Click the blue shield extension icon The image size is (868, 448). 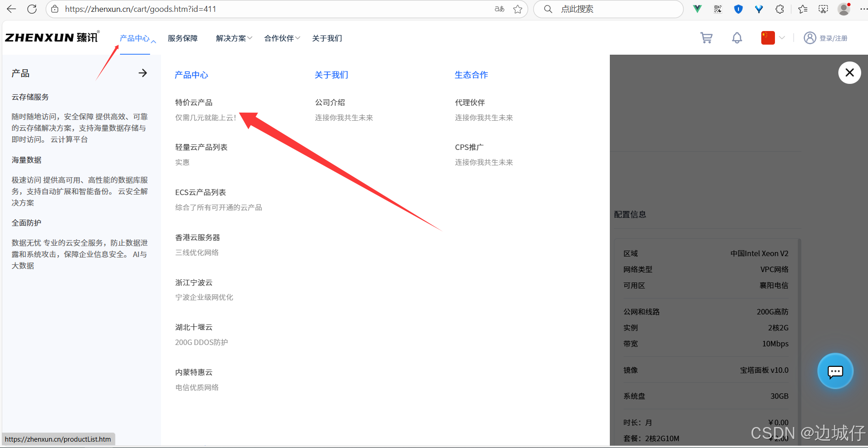738,9
